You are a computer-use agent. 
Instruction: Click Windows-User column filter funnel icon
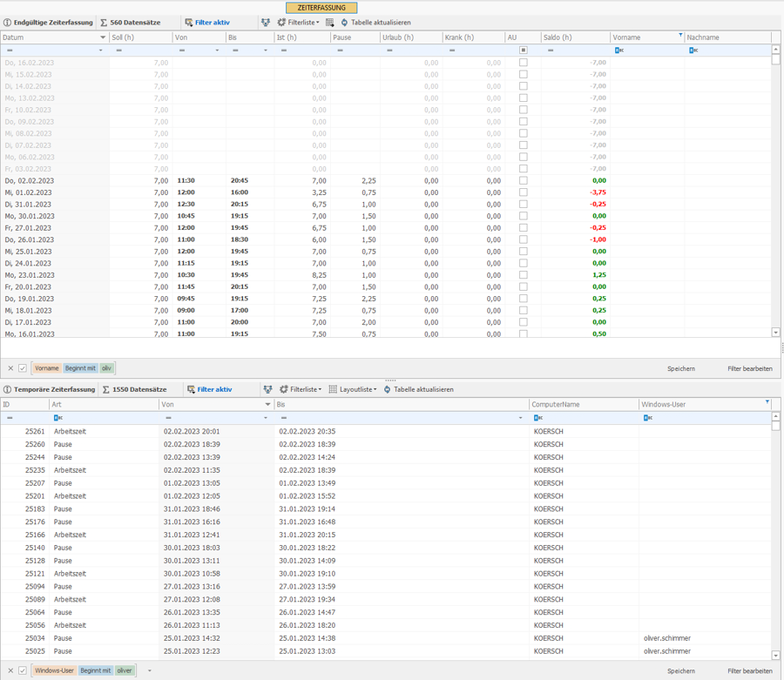tap(767, 401)
